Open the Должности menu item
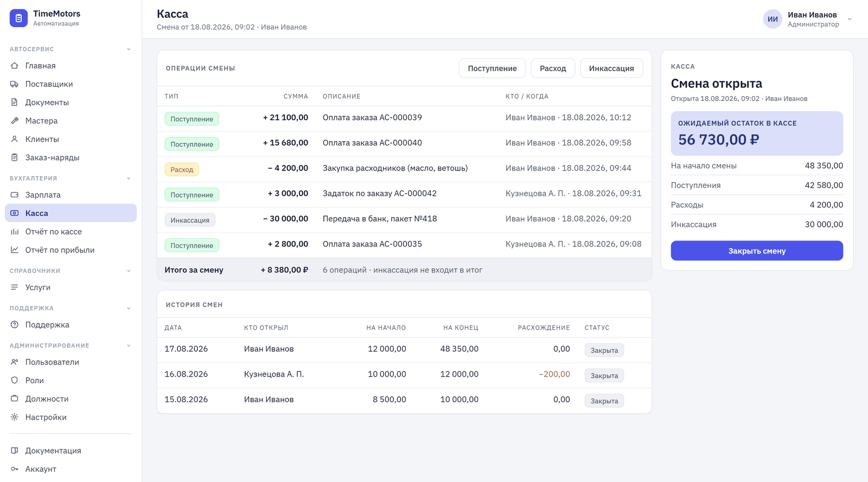The height and width of the screenshot is (482, 868). pyautogui.click(x=71, y=399)
